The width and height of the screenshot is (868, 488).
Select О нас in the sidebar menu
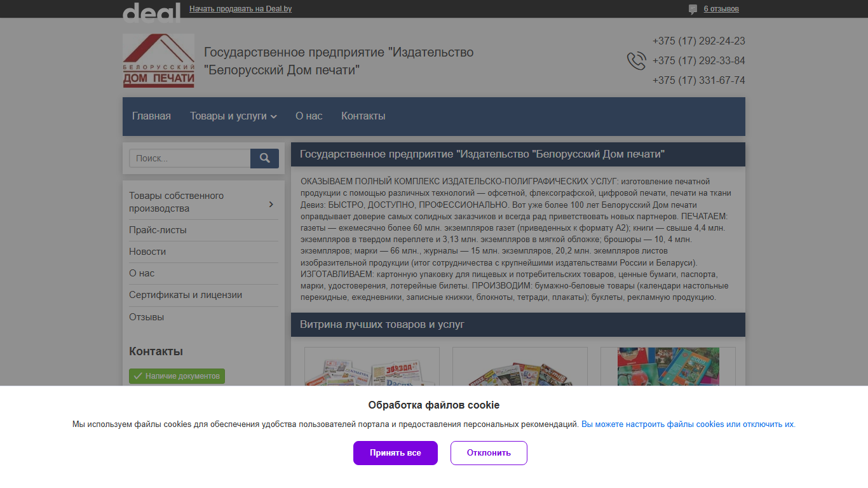pyautogui.click(x=142, y=273)
